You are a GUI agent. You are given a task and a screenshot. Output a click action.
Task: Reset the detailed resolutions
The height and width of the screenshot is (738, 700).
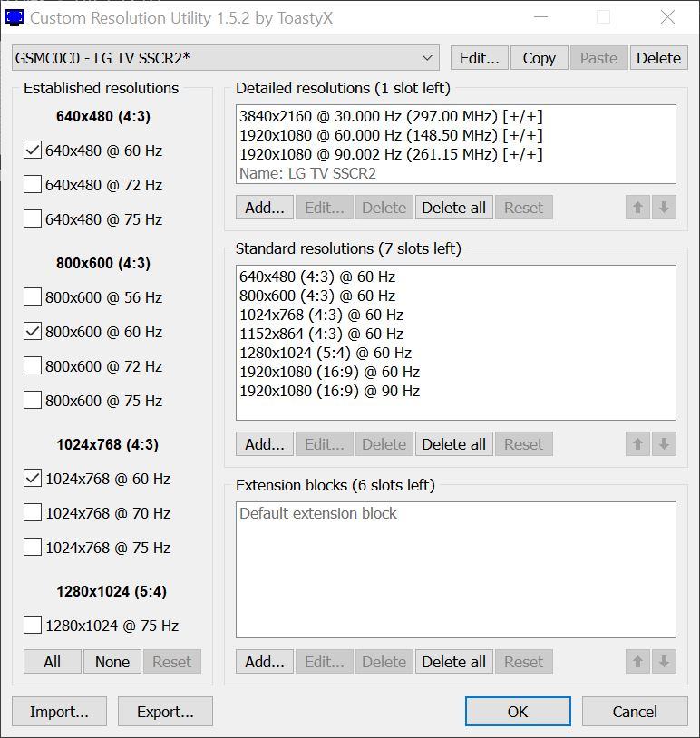pos(524,208)
